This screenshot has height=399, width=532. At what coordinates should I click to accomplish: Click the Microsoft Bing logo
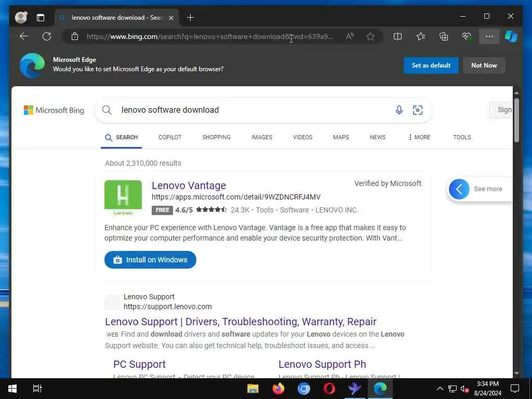click(x=54, y=110)
